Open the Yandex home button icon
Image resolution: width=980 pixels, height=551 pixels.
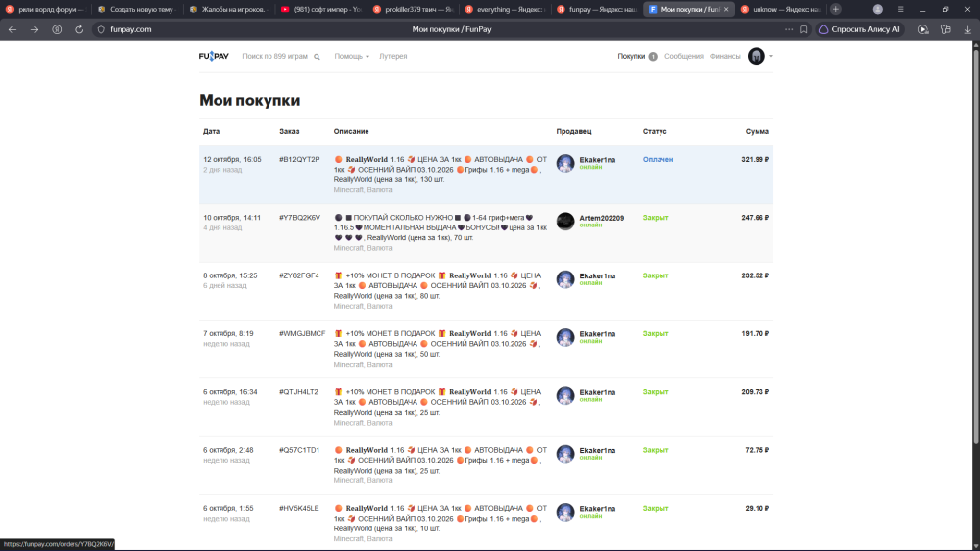[x=57, y=29]
